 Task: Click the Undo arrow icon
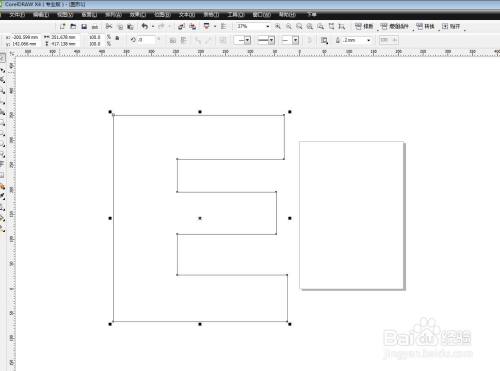145,26
